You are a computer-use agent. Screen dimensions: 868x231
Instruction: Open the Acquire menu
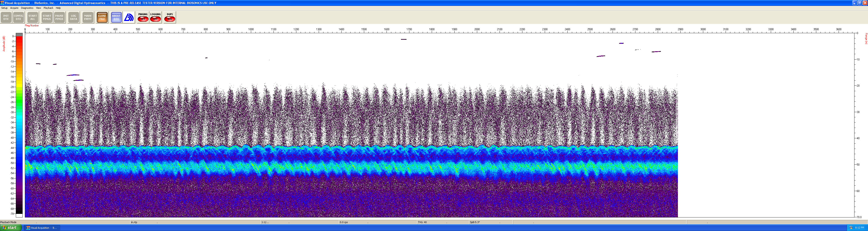point(14,8)
